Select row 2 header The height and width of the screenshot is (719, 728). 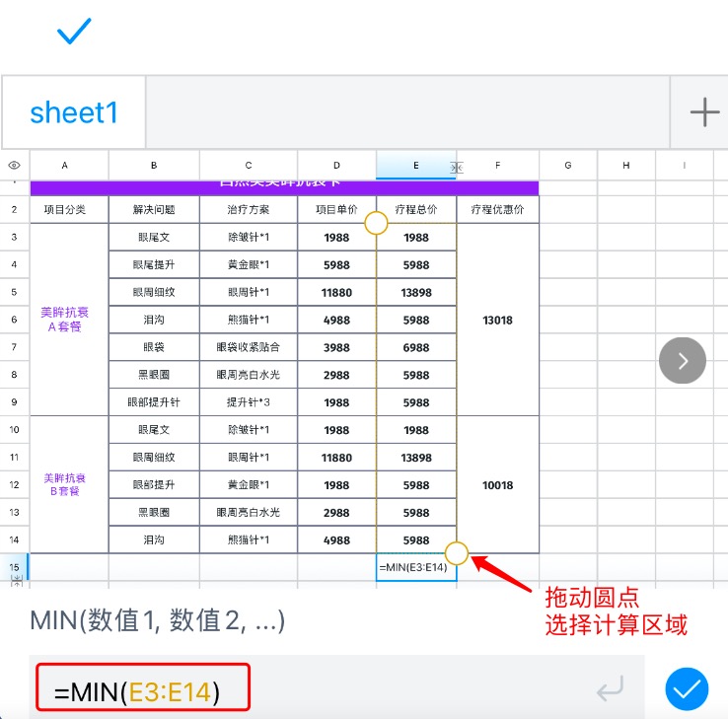tap(15, 209)
